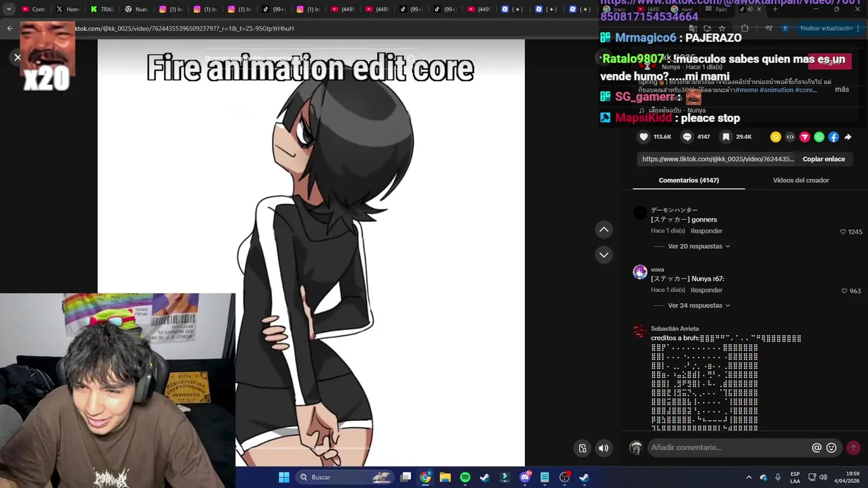This screenshot has height=488, width=868.
Task: Send video via the red paper-plane icon
Action: tap(805, 137)
